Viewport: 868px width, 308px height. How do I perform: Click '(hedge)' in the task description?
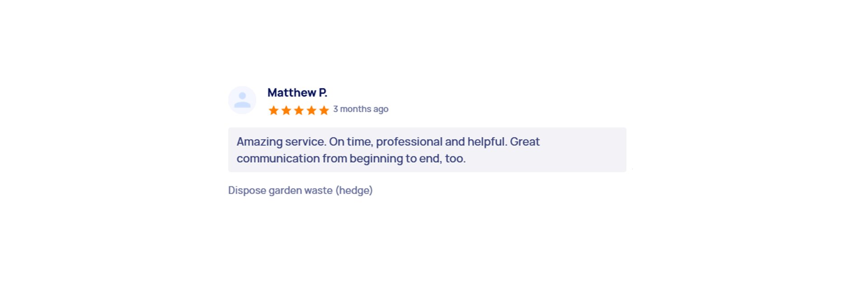[354, 190]
